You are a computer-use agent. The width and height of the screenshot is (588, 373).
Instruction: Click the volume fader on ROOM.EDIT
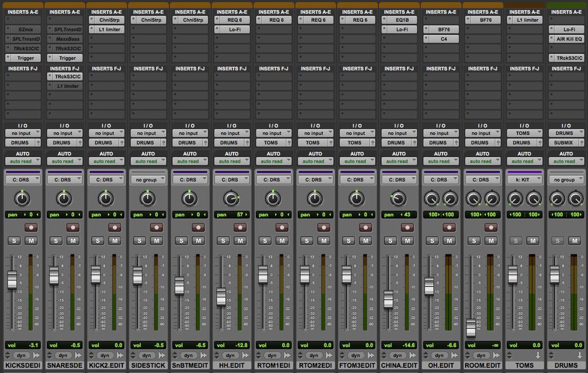[471, 328]
